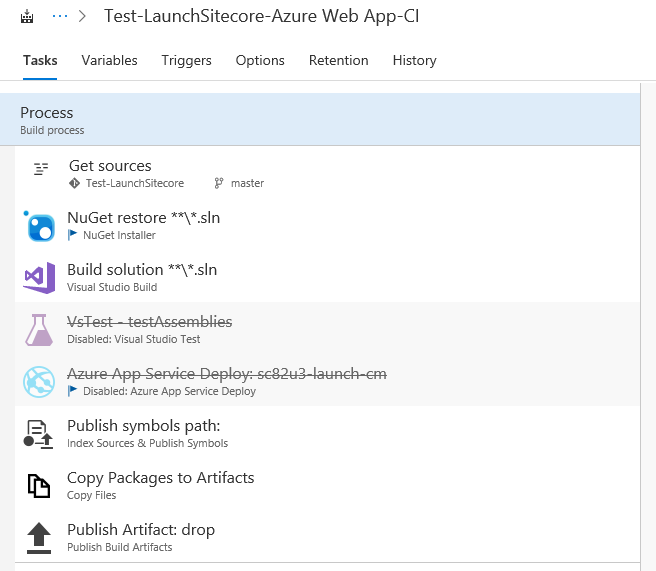Click the Disabled: Visual Studio Test text
Image resolution: width=656 pixels, height=571 pixels.
133,339
